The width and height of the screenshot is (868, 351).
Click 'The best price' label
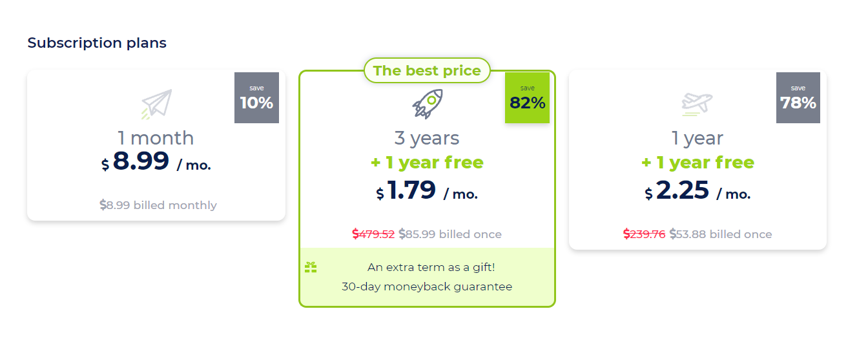(427, 70)
